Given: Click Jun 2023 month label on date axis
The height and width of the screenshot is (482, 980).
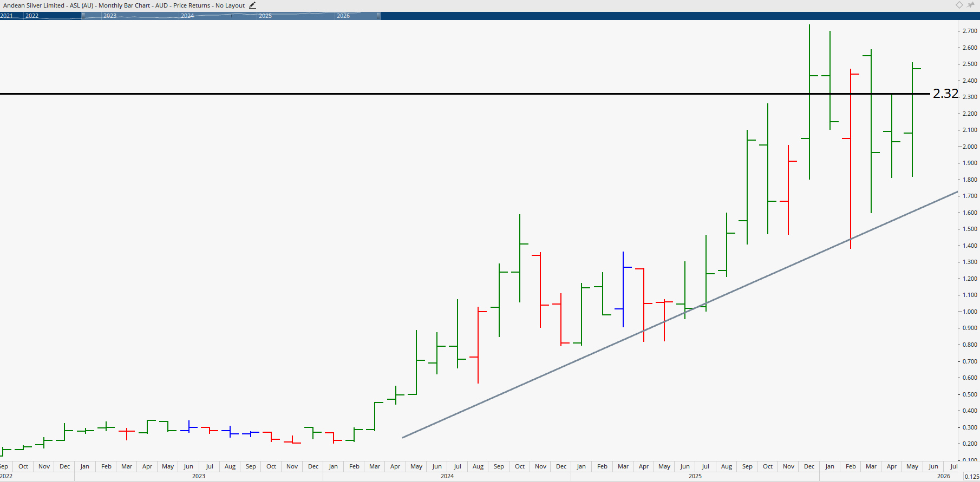Looking at the screenshot, I should click(188, 466).
